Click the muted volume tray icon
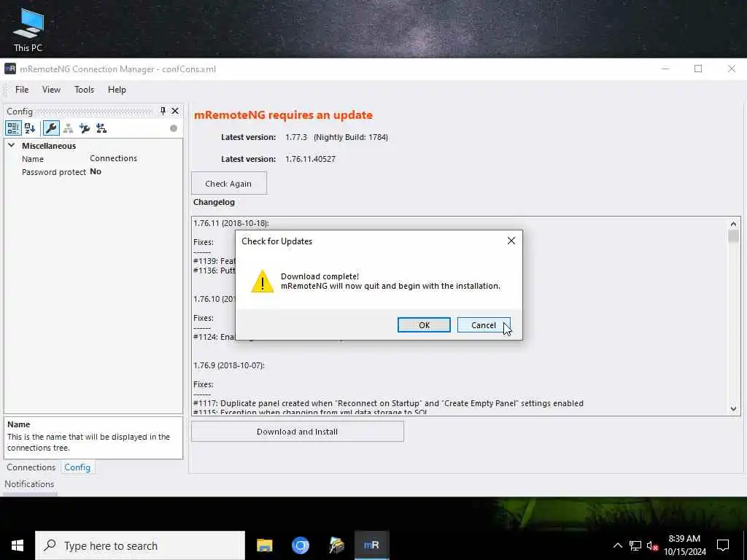This screenshot has width=747, height=560. pyautogui.click(x=652, y=545)
